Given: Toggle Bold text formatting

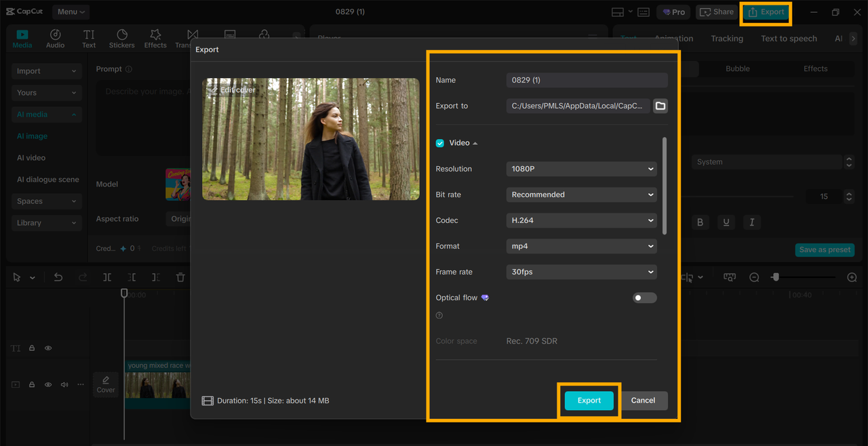Looking at the screenshot, I should [701, 222].
